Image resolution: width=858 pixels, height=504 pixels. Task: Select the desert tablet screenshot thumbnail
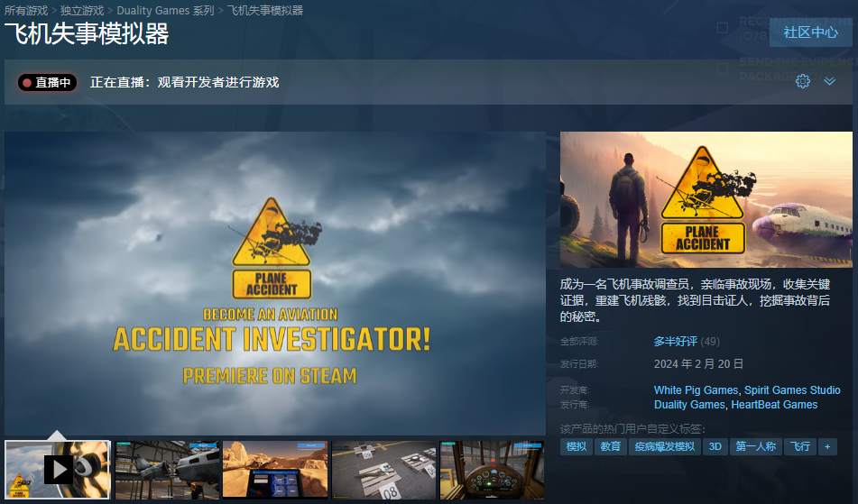(275, 470)
